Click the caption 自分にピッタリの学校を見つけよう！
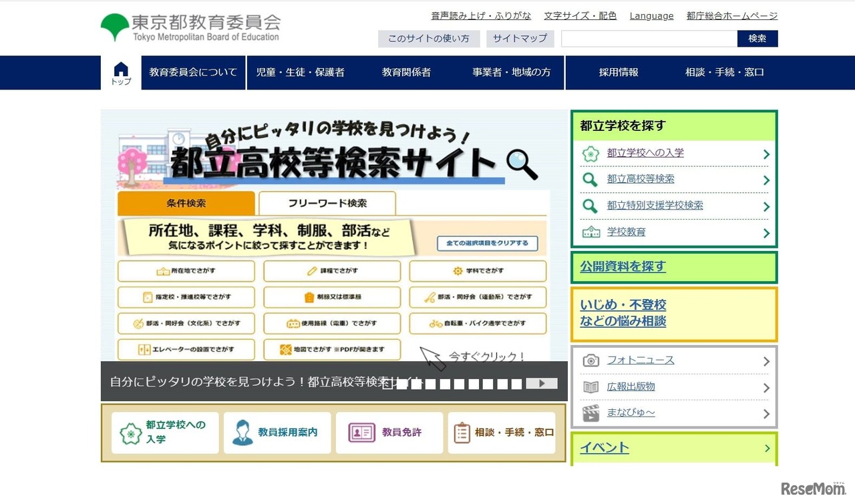The height and width of the screenshot is (504, 855). [208, 383]
